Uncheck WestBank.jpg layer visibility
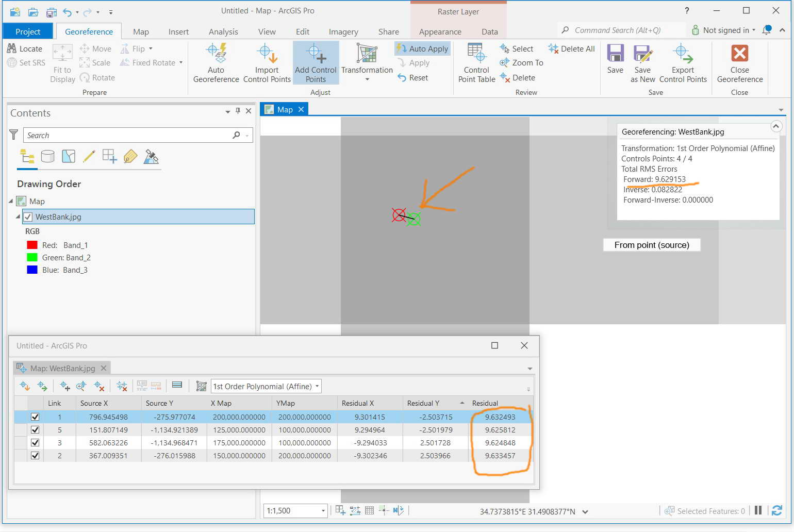This screenshot has height=532, width=794. coord(28,217)
